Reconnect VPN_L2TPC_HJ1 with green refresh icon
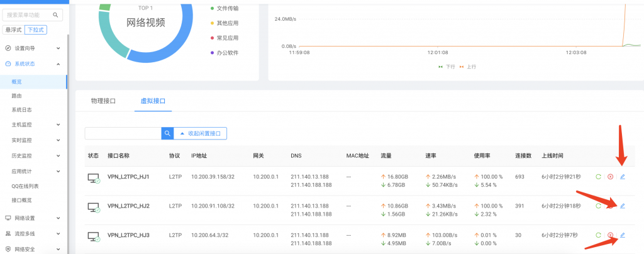 [598, 177]
